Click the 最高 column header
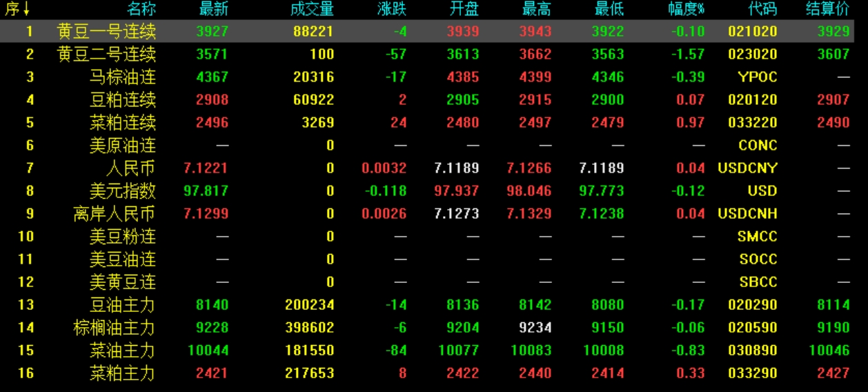 (537, 9)
